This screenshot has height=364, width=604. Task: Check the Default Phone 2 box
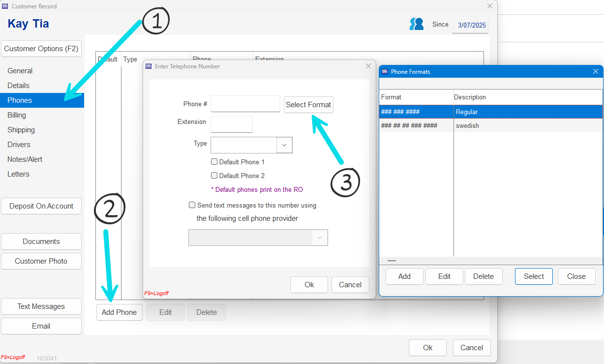214,176
